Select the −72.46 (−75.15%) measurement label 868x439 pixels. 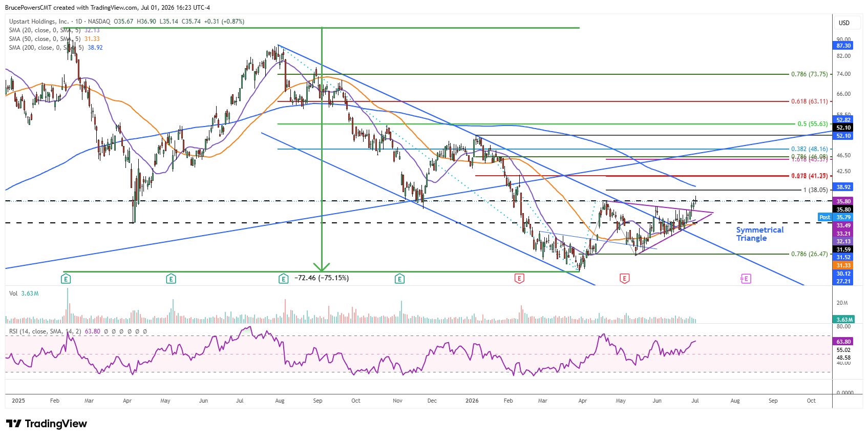point(322,278)
